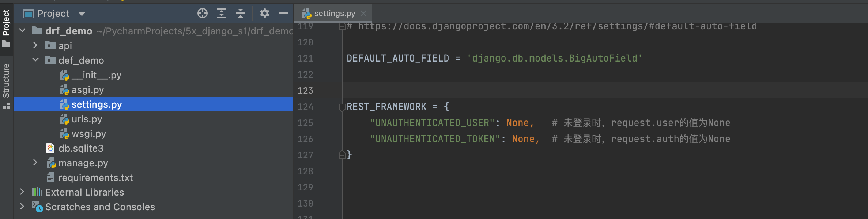Expand External Libraries
This screenshot has height=219, width=868.
(x=22, y=192)
